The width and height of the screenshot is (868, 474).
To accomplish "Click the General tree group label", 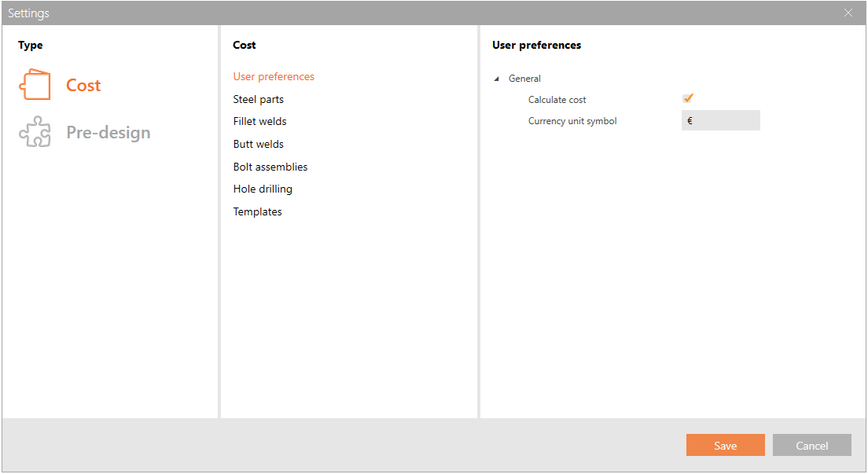I will tap(524, 79).
